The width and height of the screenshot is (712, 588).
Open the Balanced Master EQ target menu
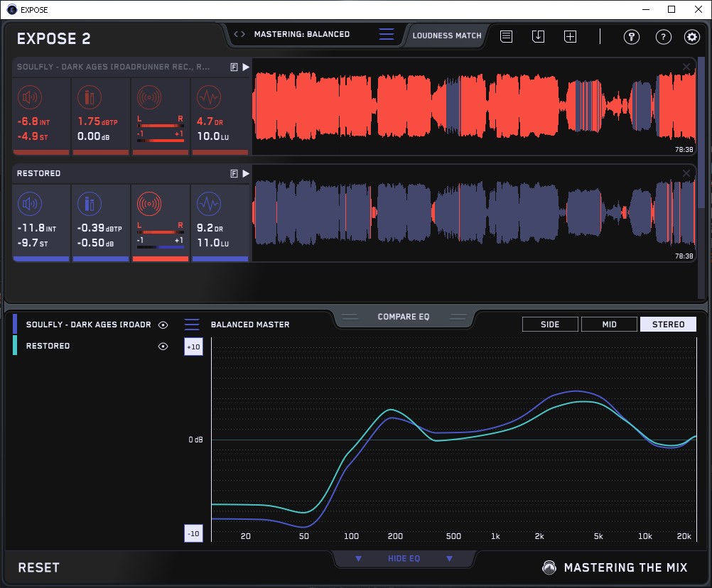point(192,325)
